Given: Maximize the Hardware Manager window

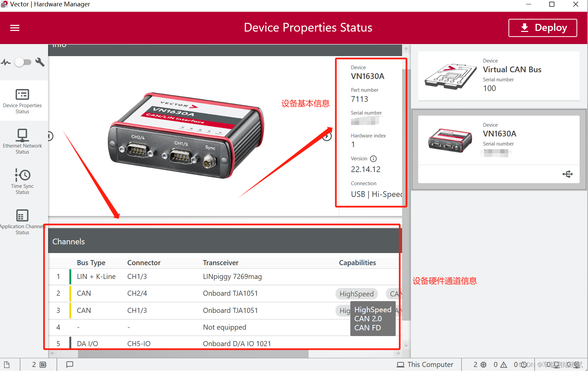Looking at the screenshot, I should pyautogui.click(x=552, y=4).
